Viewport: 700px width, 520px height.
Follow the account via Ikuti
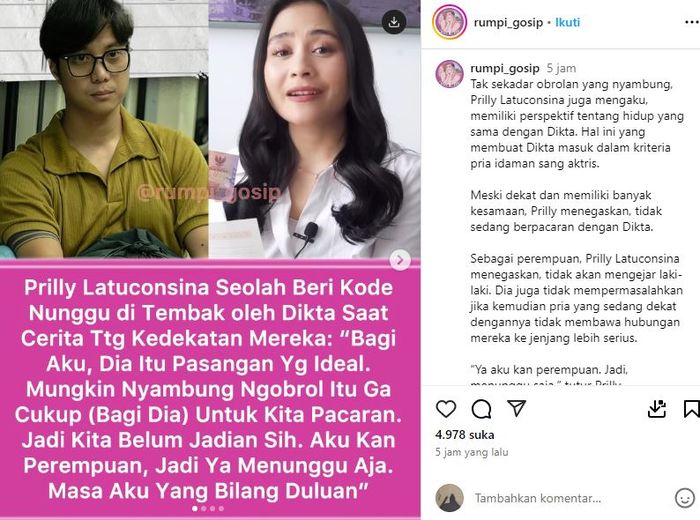point(567,22)
